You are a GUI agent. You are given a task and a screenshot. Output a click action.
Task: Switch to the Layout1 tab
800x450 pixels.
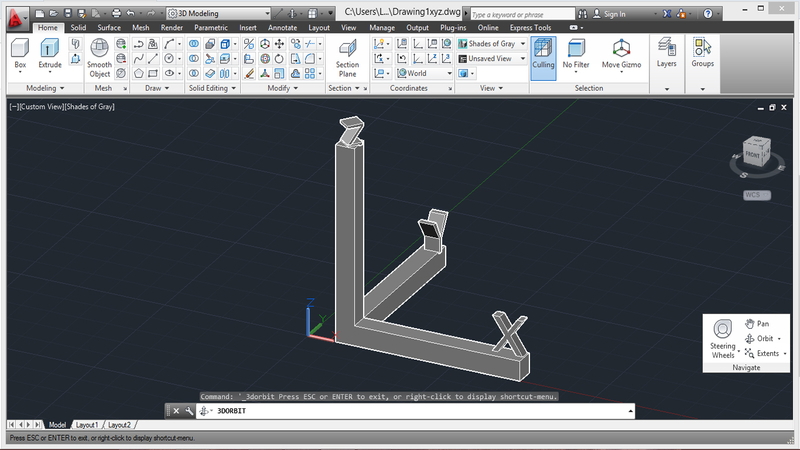point(87,425)
